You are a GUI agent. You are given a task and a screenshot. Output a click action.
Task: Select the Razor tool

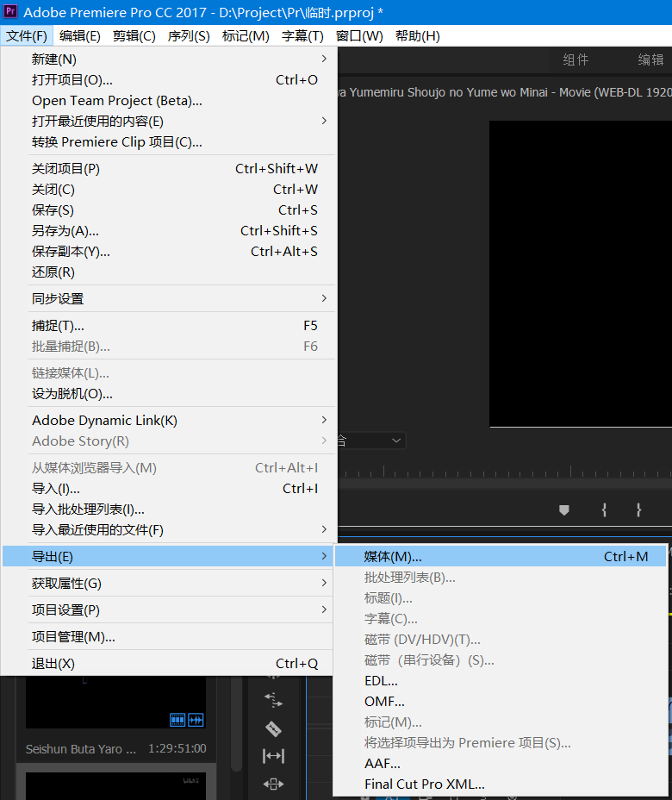coord(273,728)
